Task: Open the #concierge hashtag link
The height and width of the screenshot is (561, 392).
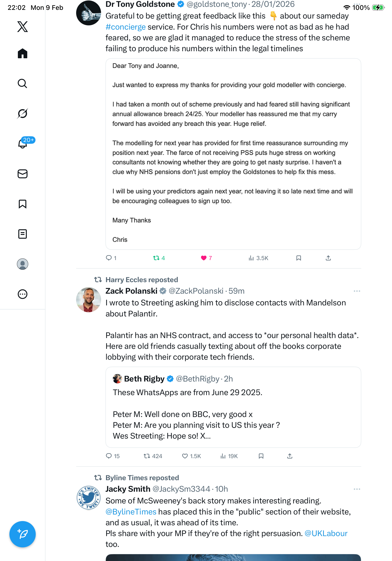Action: (x=126, y=27)
